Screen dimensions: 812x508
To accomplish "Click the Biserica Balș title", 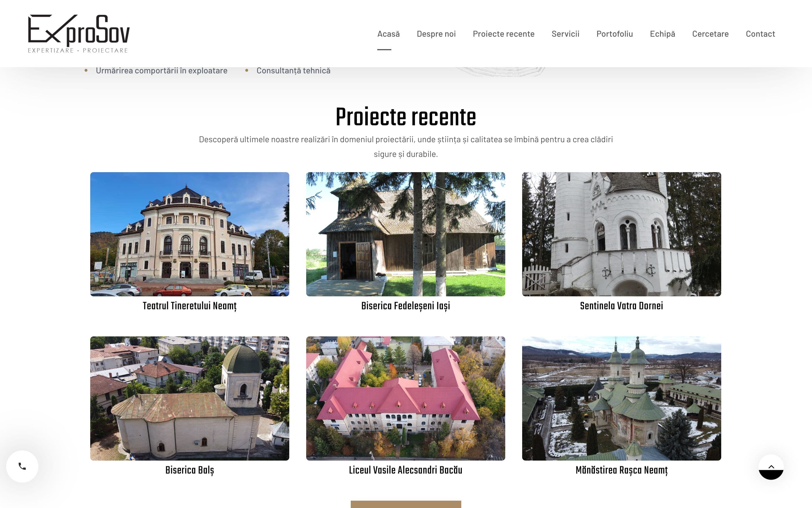I will tap(189, 470).
